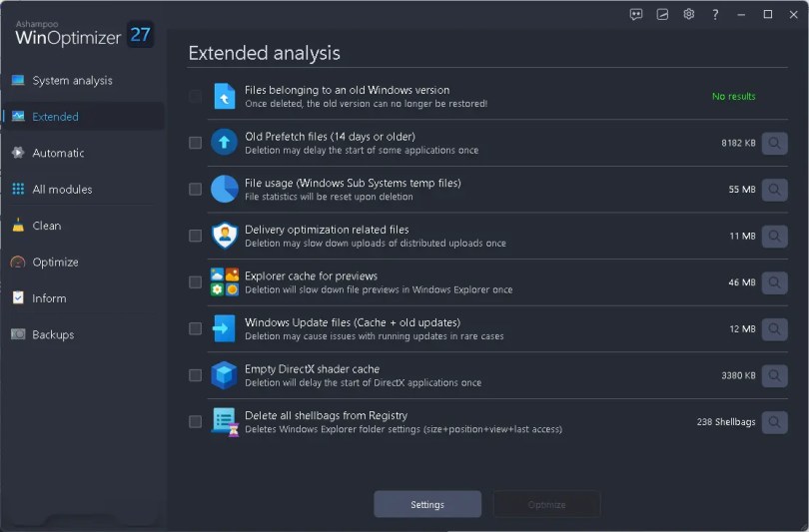This screenshot has height=532, width=809.
Task: Click the Inform clipboard icon
Action: 18,298
